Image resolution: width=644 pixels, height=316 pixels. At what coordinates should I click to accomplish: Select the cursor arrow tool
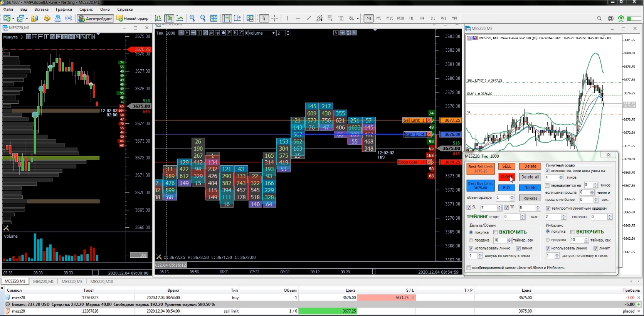(264, 18)
